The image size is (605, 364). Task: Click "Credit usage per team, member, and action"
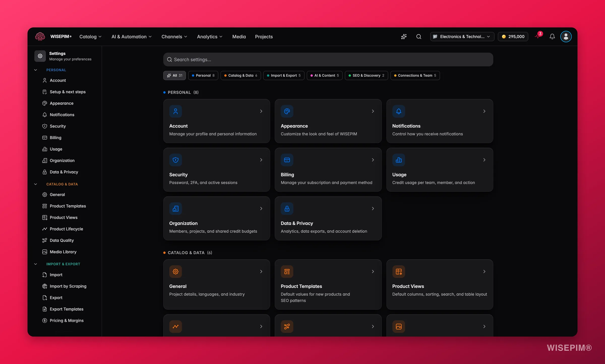433,182
